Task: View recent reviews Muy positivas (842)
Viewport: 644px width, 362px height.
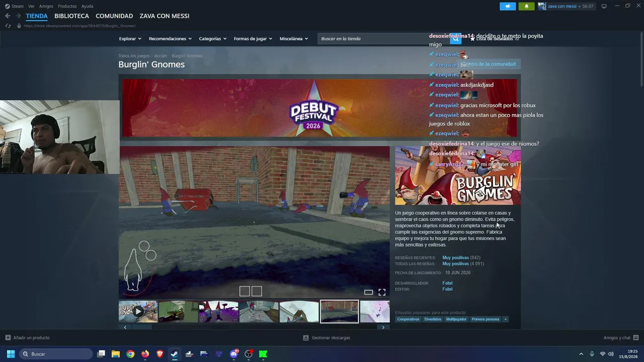Action: 461,258
